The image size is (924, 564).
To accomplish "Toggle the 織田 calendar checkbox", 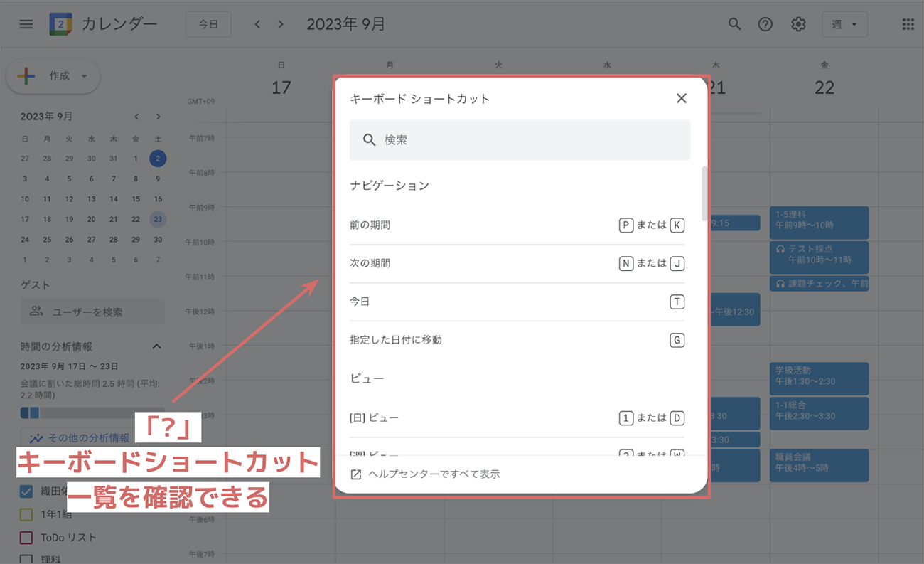I will 26,491.
